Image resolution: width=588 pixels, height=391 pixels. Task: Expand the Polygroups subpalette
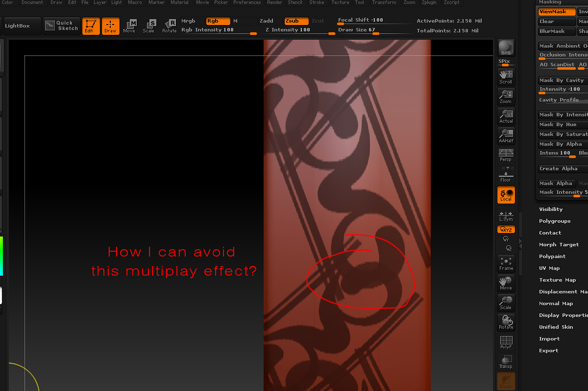(555, 221)
